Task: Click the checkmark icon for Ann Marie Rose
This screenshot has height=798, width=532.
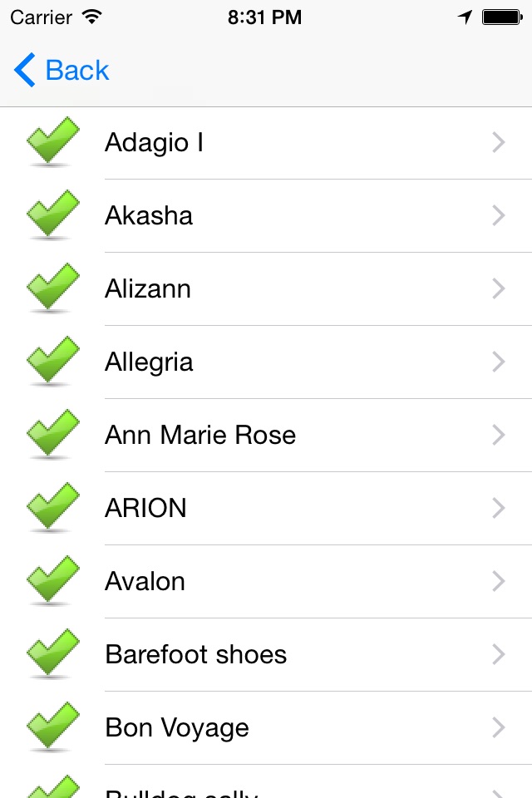Action: pyautogui.click(x=52, y=435)
